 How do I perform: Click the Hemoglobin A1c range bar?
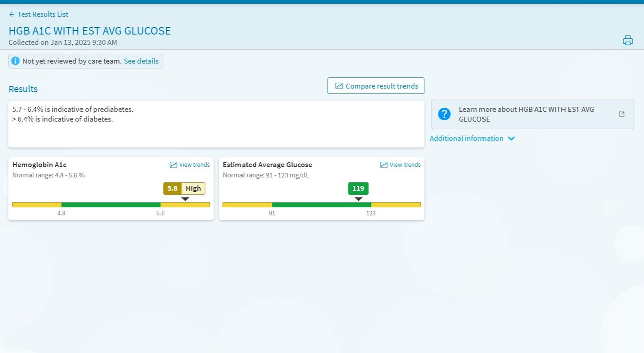[x=111, y=205]
